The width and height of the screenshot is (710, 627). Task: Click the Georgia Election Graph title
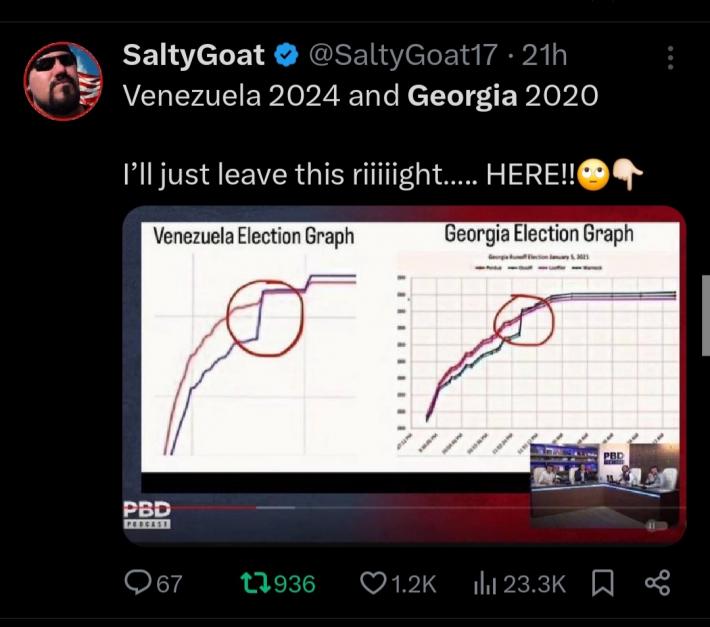pyautogui.click(x=538, y=234)
